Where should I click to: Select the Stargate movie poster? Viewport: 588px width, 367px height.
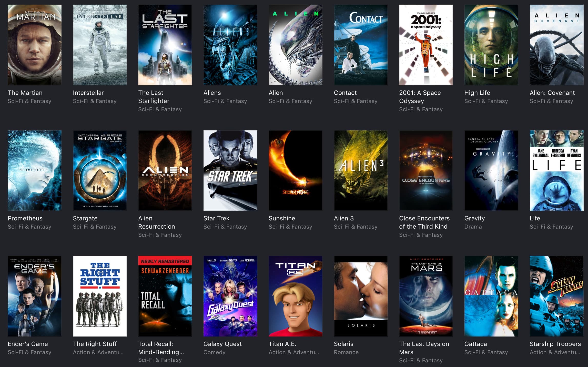(x=100, y=170)
